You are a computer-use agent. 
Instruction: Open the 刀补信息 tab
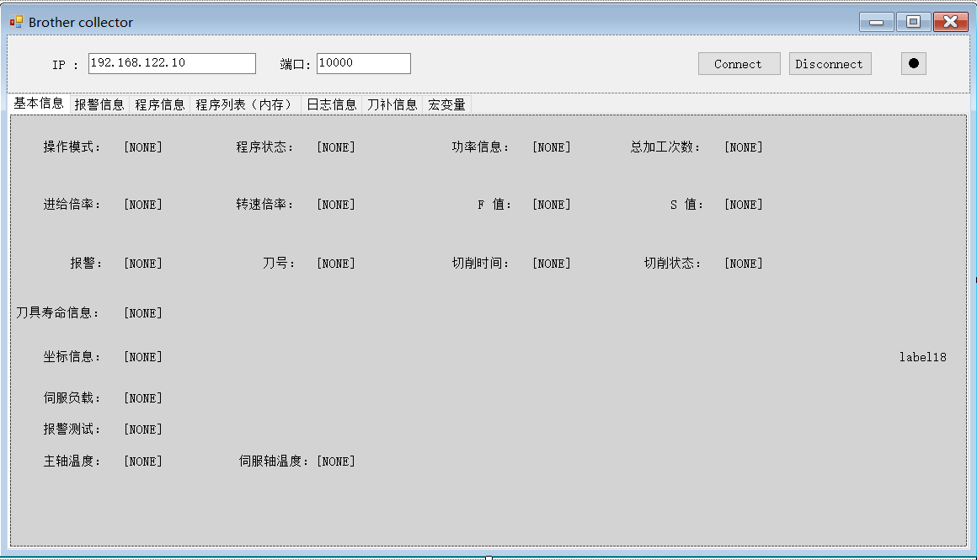coord(391,104)
